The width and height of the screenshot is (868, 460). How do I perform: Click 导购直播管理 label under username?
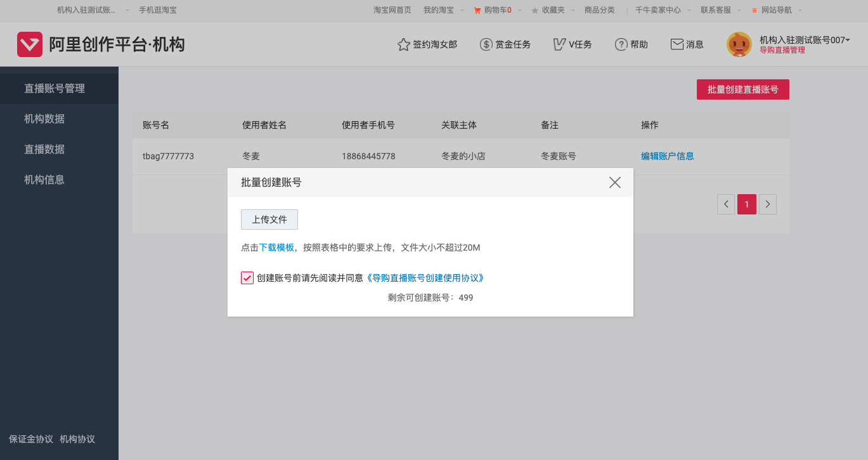pyautogui.click(x=782, y=50)
